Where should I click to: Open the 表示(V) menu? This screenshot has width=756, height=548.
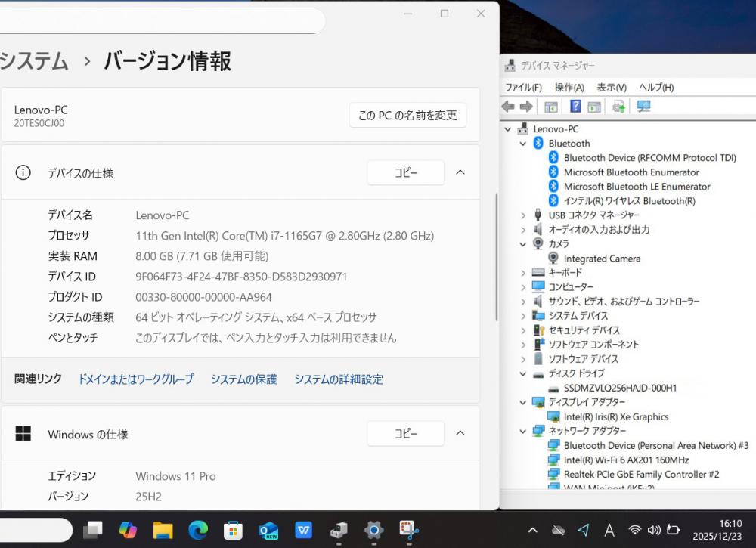click(611, 88)
